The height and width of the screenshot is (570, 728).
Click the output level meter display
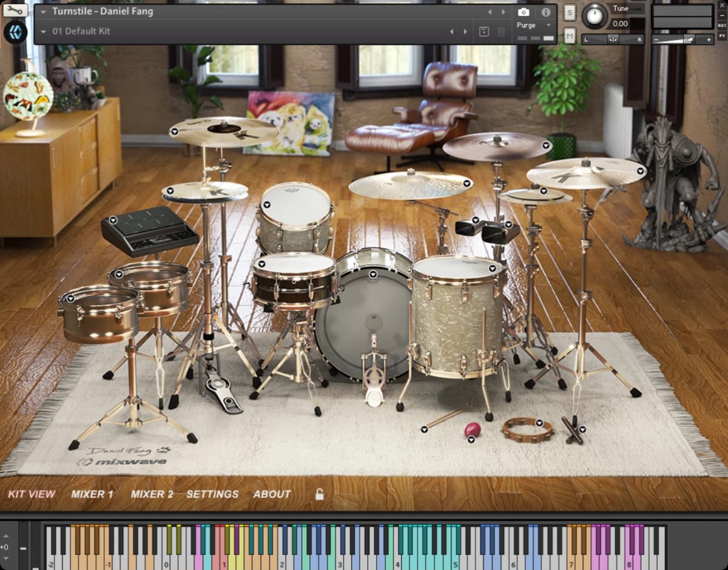click(x=682, y=17)
